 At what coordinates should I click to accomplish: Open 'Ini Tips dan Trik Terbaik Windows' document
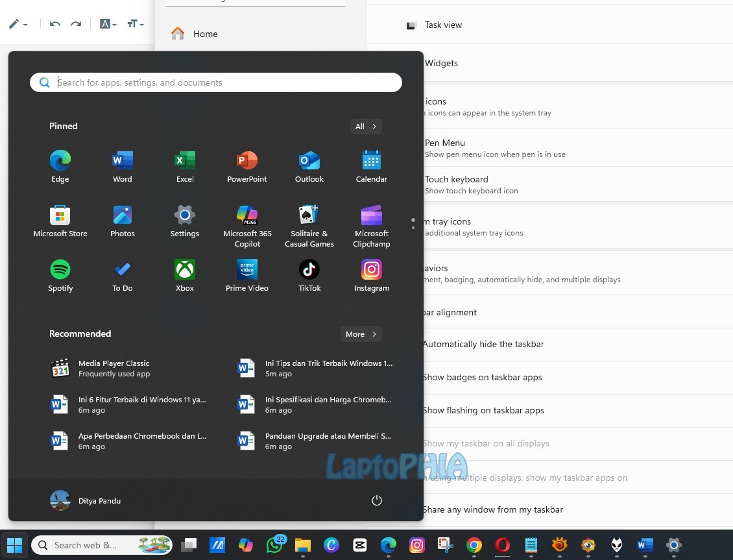315,369
